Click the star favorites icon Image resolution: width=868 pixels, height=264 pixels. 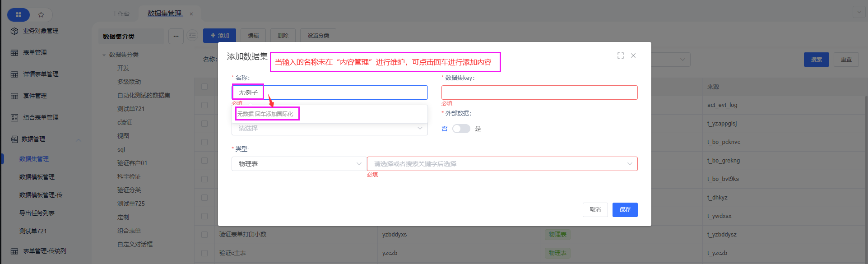click(41, 15)
